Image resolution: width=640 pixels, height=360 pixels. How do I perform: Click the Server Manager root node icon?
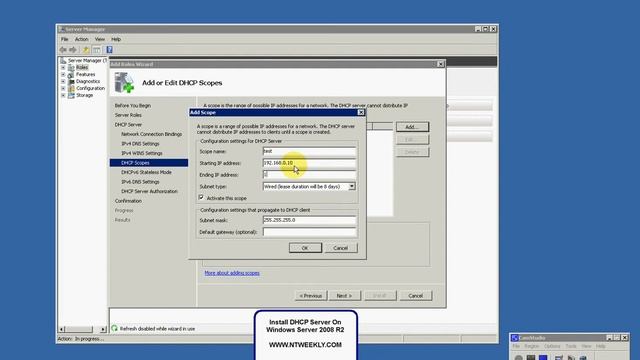[63, 60]
